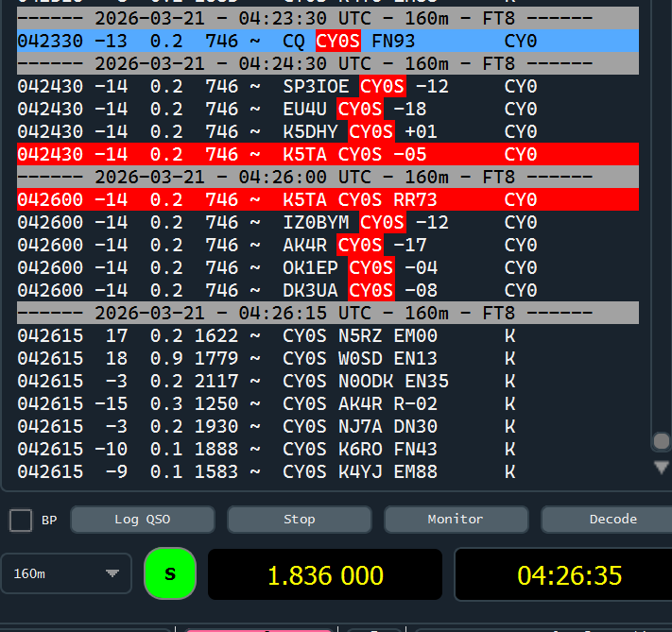
Task: Tick the BP checkbox
Action: (x=21, y=521)
